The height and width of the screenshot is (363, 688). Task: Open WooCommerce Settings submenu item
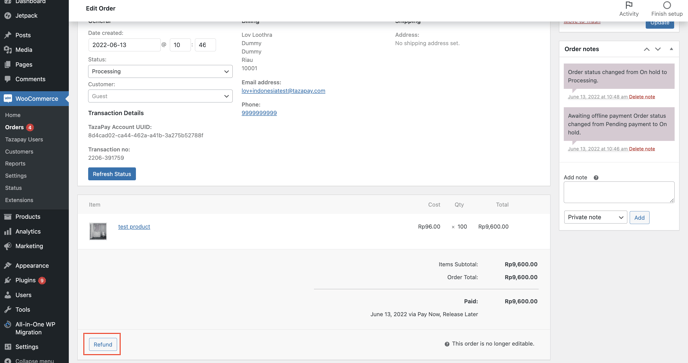pos(16,176)
